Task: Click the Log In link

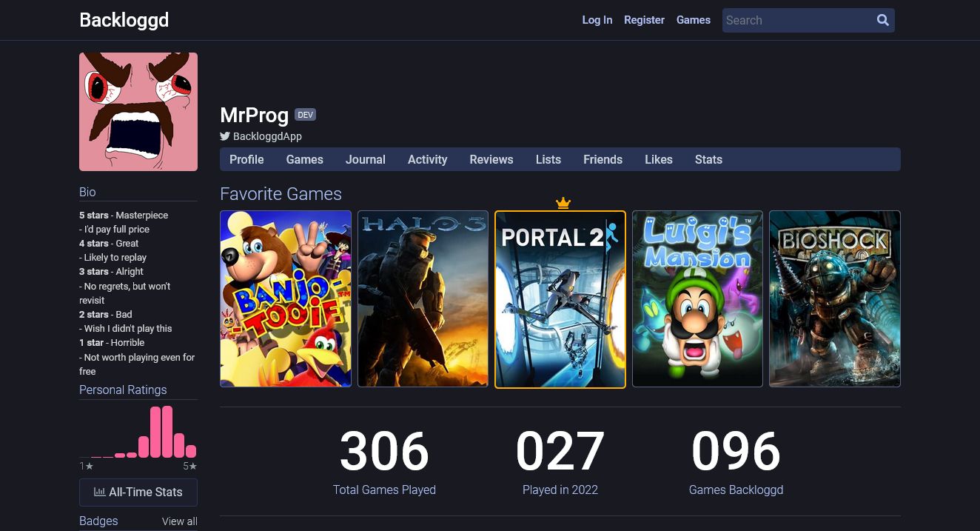Action: tap(597, 20)
